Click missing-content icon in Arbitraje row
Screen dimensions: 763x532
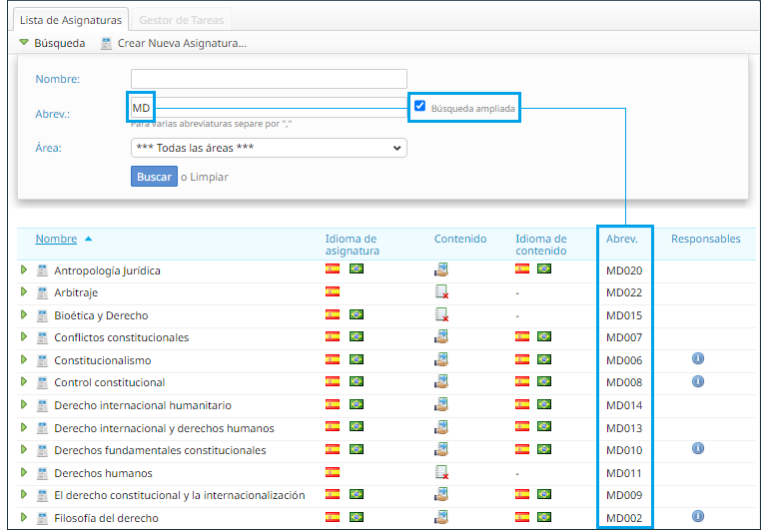[x=441, y=291]
